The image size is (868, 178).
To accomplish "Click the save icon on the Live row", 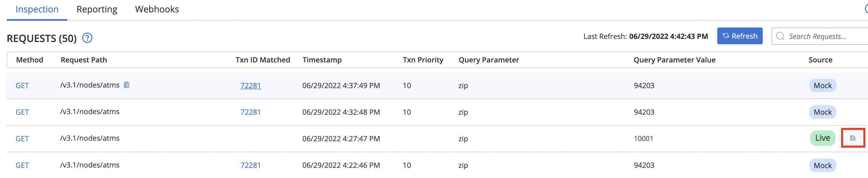I will pyautogui.click(x=852, y=138).
